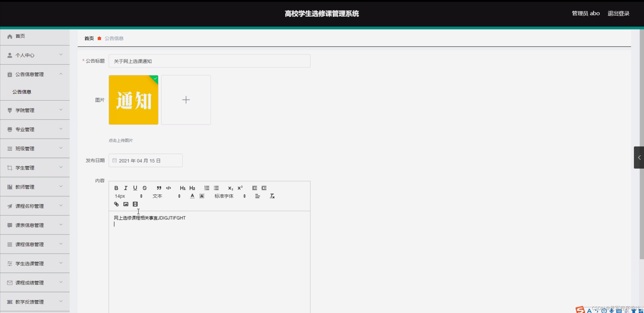Image resolution: width=644 pixels, height=313 pixels.
Task: Toggle italic formatting in editor
Action: click(x=126, y=188)
